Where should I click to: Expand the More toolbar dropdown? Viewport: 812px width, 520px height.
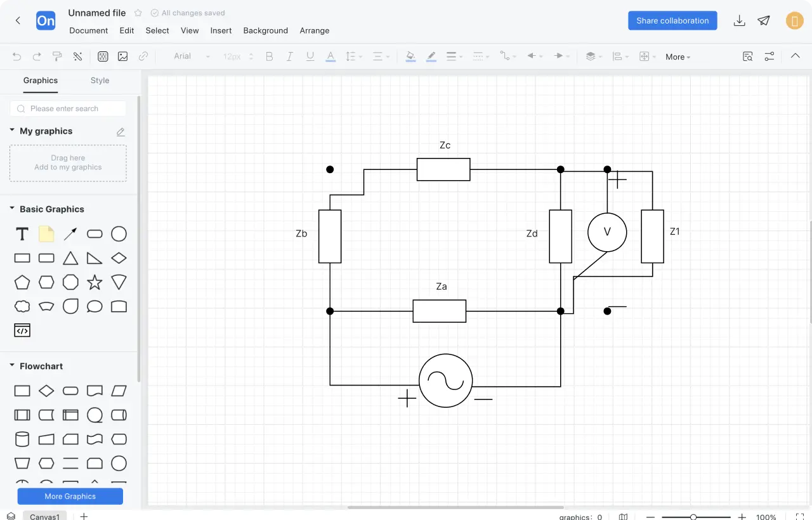click(678, 57)
